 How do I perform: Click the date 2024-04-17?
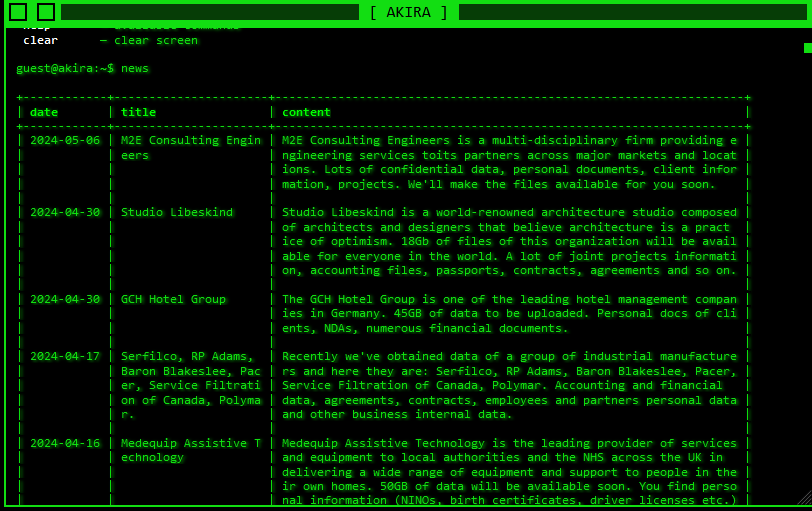[x=65, y=356]
